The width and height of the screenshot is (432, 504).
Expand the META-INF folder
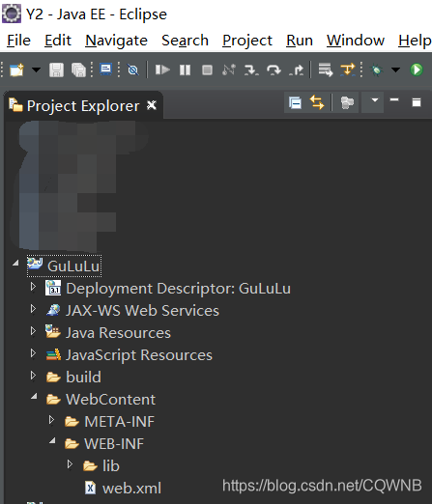51,419
